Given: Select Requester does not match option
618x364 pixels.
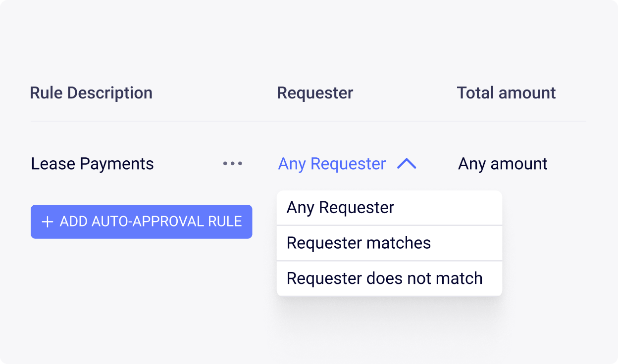Looking at the screenshot, I should [x=384, y=278].
